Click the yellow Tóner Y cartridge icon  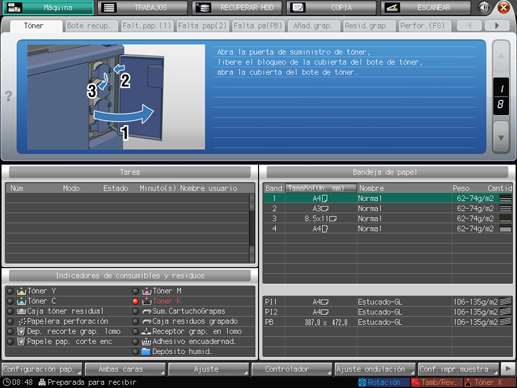tap(21, 291)
